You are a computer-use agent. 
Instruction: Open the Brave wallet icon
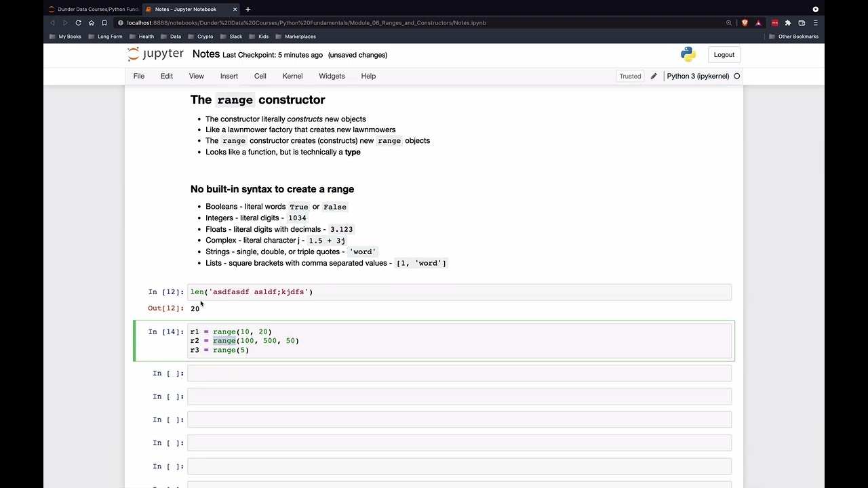coord(802,22)
